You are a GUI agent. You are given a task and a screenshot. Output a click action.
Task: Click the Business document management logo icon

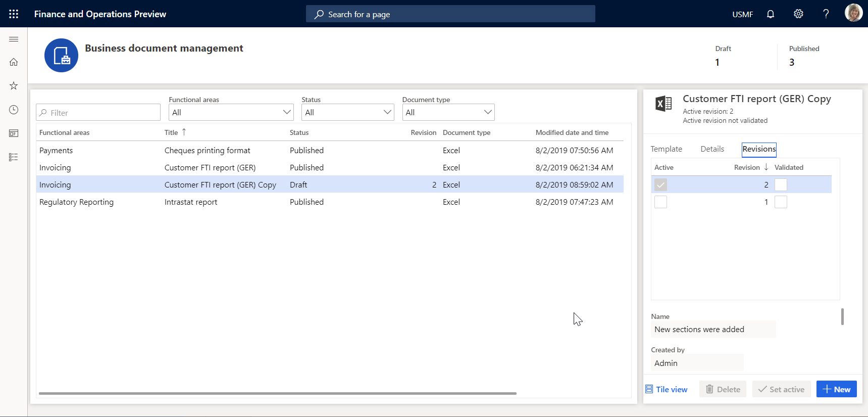coord(61,55)
